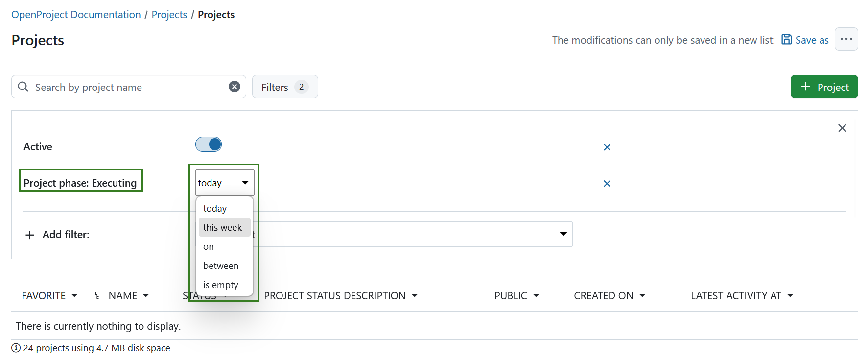Clear the project name search field
The width and height of the screenshot is (868, 357).
coord(235,87)
